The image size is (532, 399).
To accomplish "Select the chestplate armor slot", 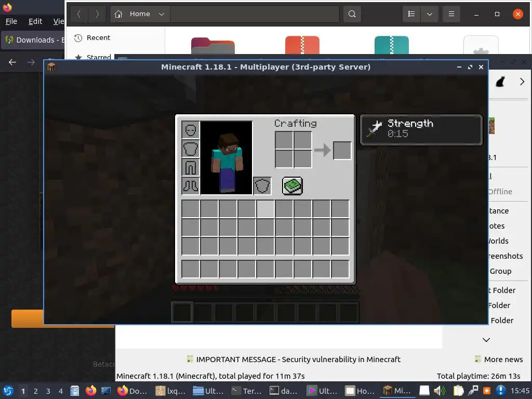I will 190,149.
